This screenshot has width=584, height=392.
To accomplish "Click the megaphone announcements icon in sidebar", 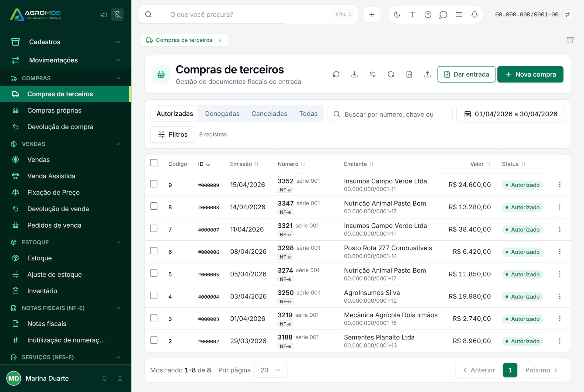I will pos(104,15).
